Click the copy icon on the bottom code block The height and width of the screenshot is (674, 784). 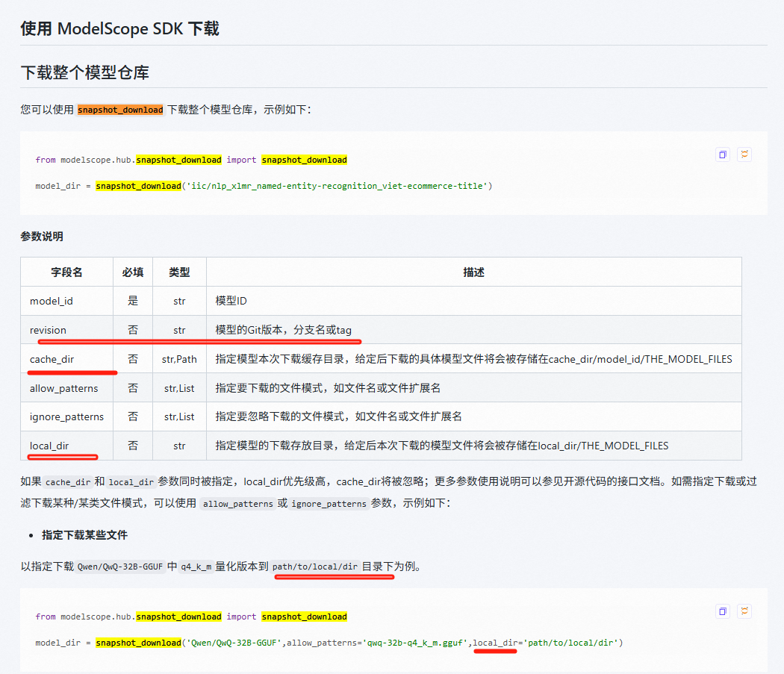click(x=722, y=611)
